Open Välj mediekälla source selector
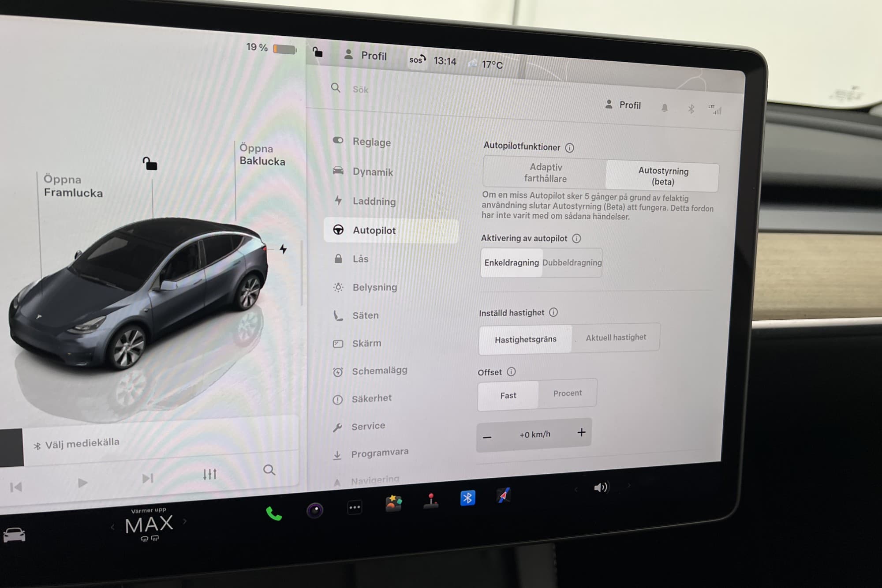The width and height of the screenshot is (882, 588). tap(82, 443)
